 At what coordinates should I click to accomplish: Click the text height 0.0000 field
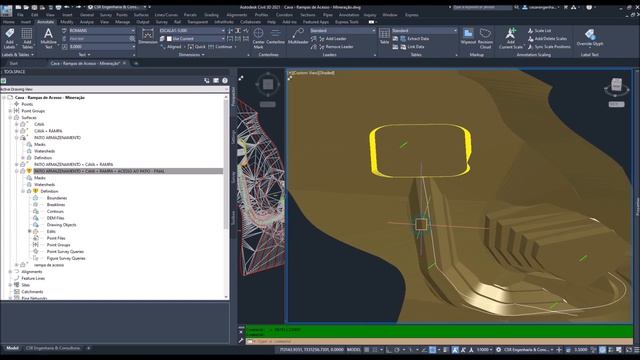[101, 47]
